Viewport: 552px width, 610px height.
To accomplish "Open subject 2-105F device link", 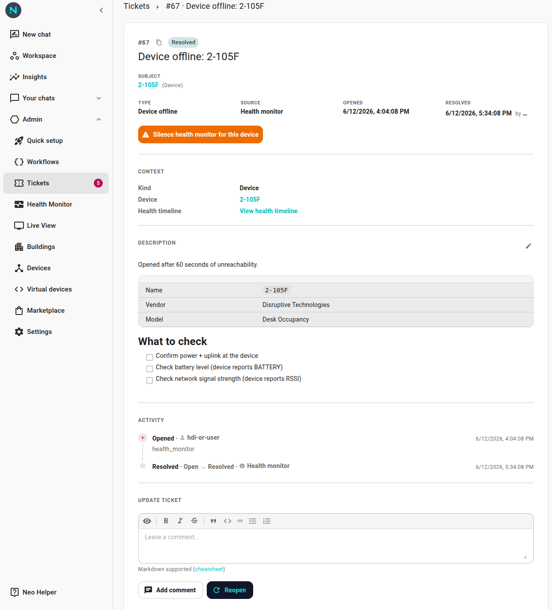I will [148, 85].
